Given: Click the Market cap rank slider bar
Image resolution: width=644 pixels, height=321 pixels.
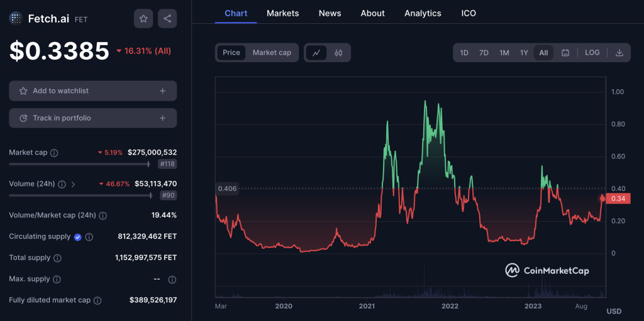Looking at the screenshot, I should [x=80, y=164].
